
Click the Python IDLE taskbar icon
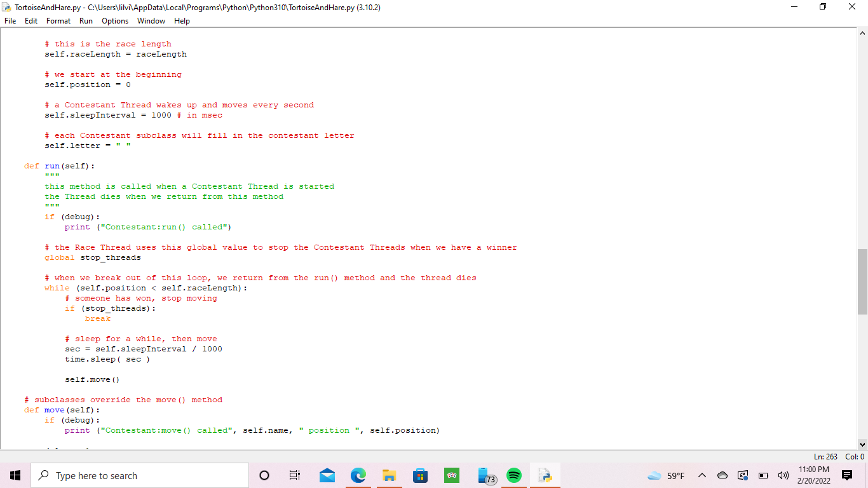[545, 475]
